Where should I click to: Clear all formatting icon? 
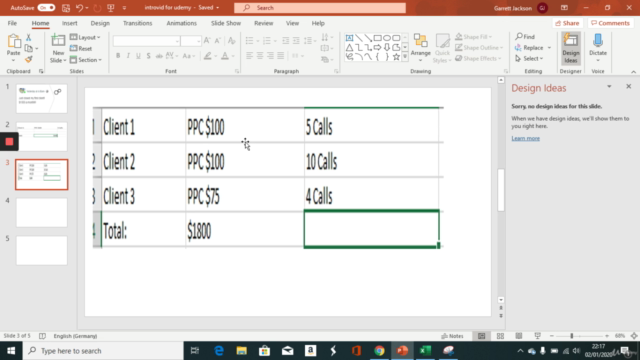tap(231, 40)
